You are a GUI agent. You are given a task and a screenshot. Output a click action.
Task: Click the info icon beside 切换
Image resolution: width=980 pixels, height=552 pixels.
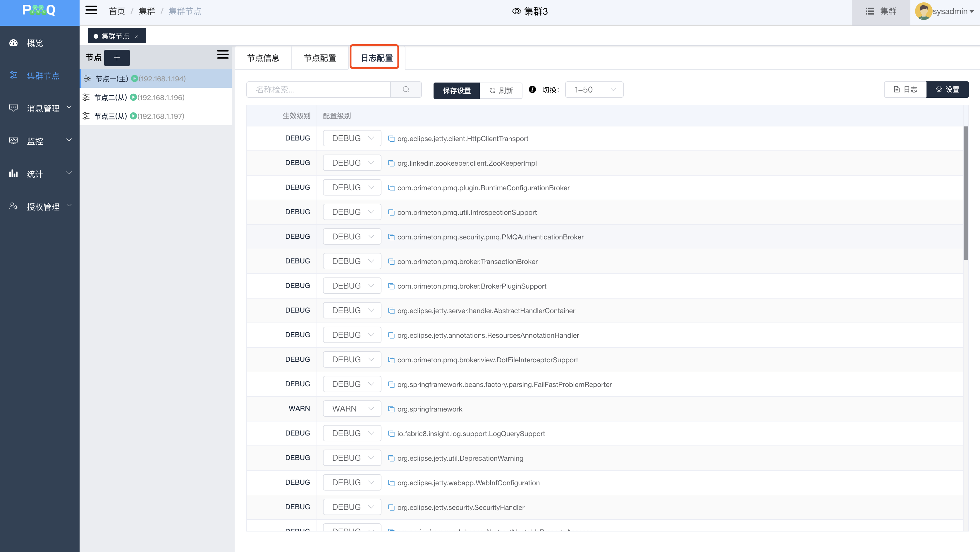532,90
